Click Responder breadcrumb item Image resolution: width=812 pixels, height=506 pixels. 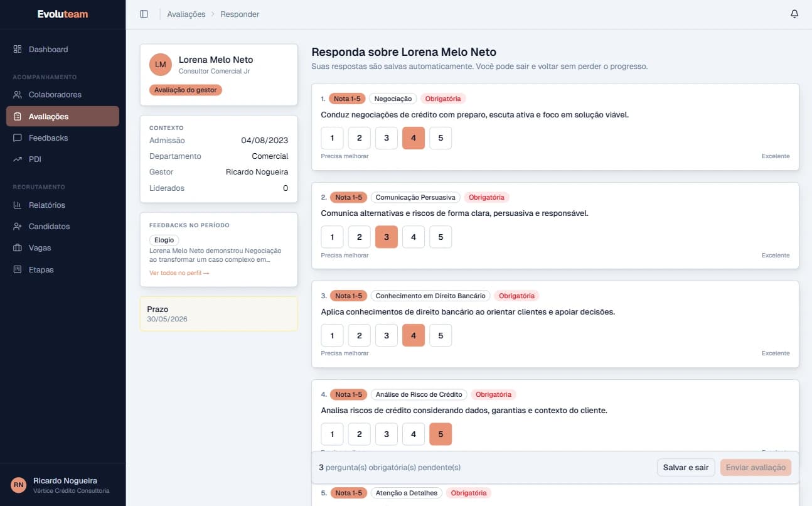pyautogui.click(x=240, y=14)
